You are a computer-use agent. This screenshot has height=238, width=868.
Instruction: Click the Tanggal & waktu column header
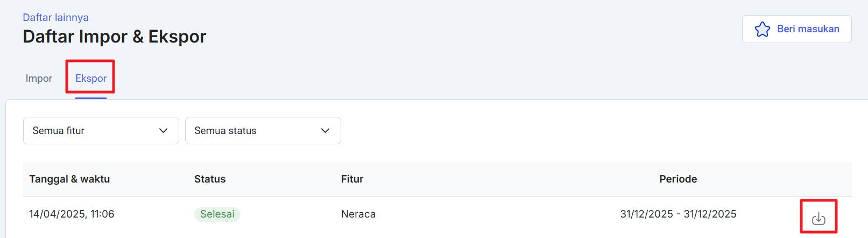[x=69, y=179]
